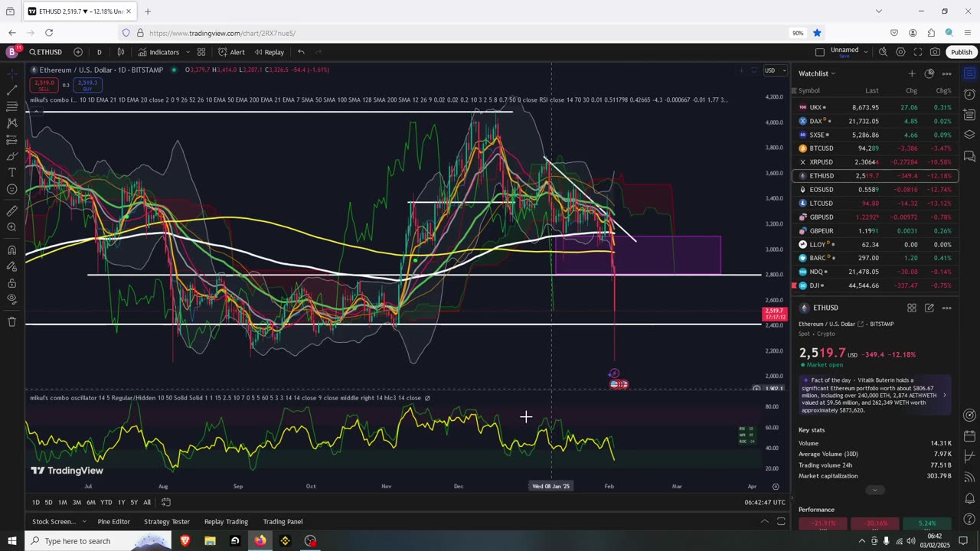Select the brush drawing tool
980x551 pixels.
tap(11, 156)
